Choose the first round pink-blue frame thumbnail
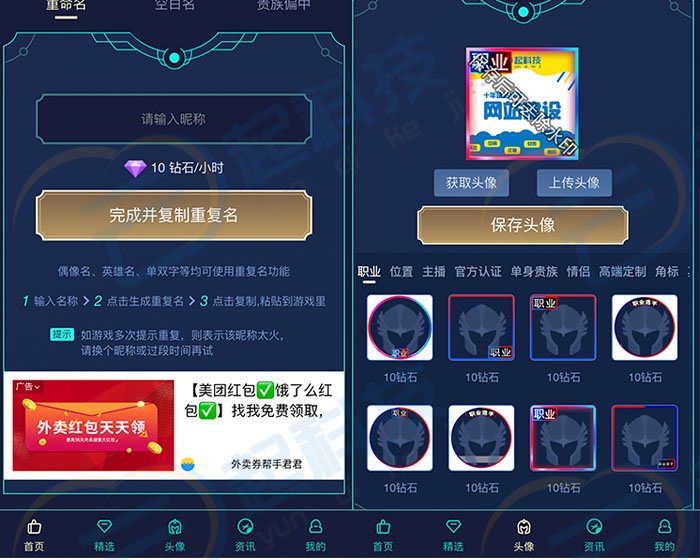 point(400,327)
